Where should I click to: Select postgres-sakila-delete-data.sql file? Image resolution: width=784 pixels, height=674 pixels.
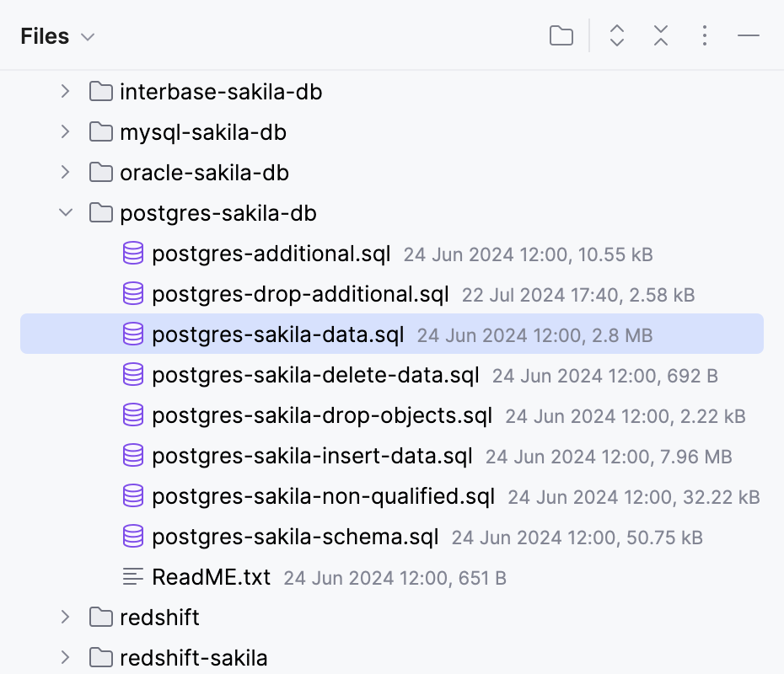click(x=315, y=375)
